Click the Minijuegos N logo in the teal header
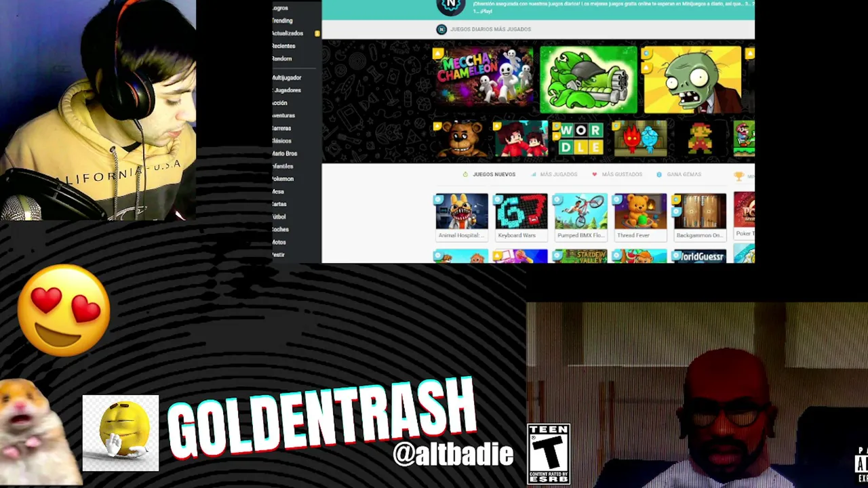868x488 pixels. click(451, 6)
